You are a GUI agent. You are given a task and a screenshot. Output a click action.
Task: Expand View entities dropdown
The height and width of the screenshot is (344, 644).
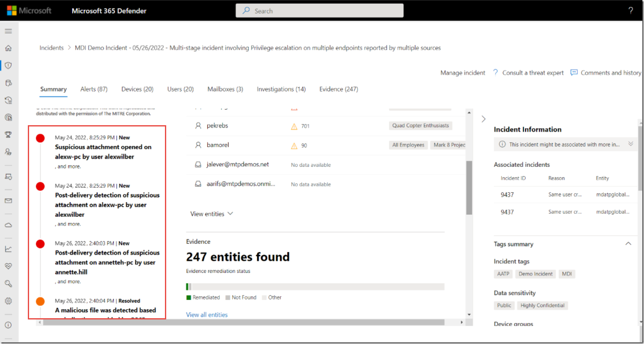[212, 214]
